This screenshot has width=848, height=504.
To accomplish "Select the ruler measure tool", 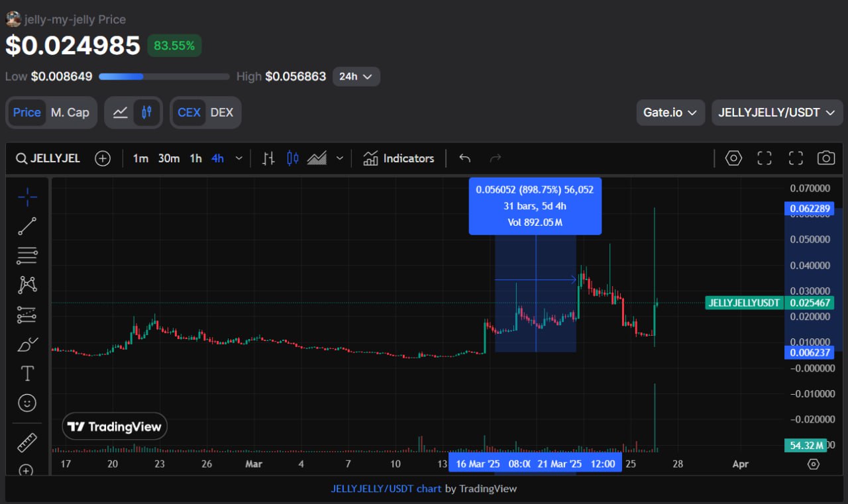I will pos(27,442).
